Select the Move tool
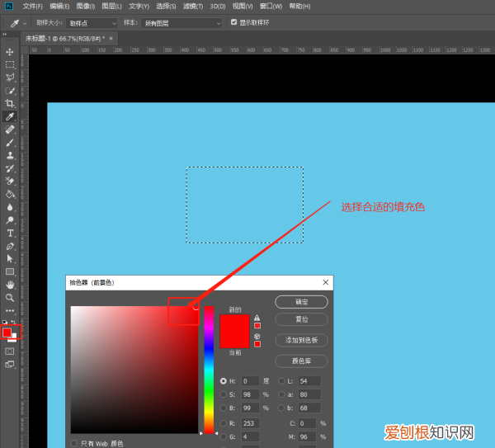 pos(10,52)
